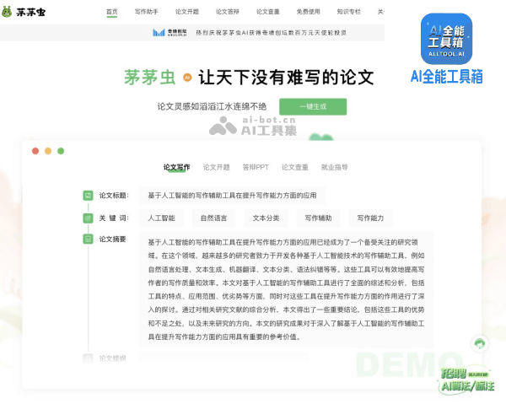
Task: Click the 茅茅虫 site name in header
Action: (31, 12)
